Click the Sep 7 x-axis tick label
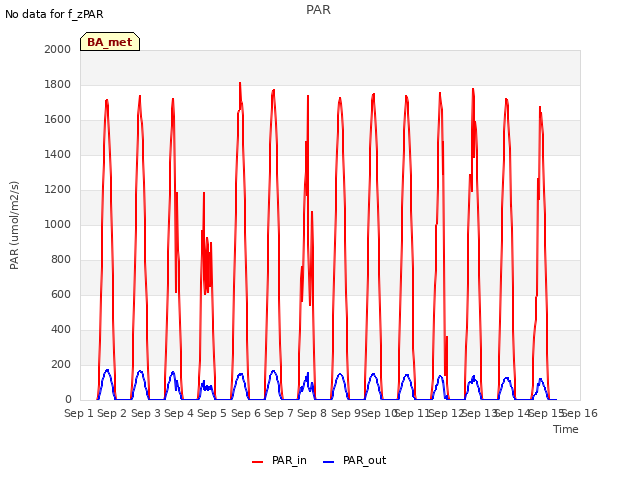The height and width of the screenshot is (480, 640). click(x=279, y=413)
